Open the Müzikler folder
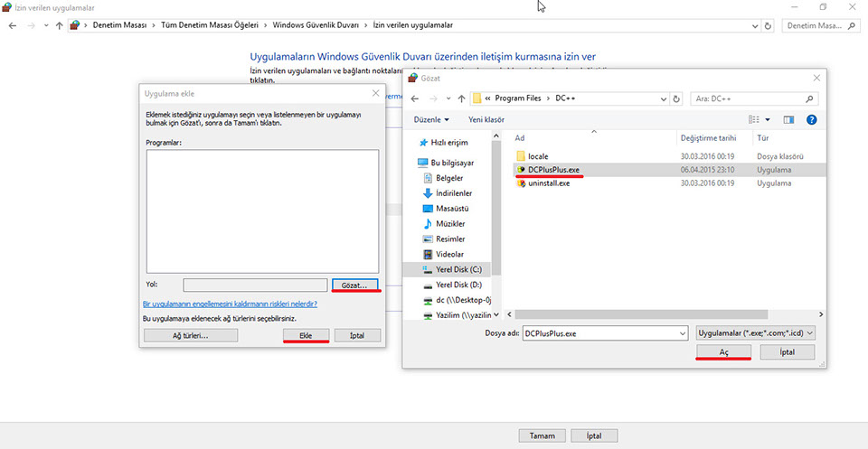This screenshot has height=449, width=868. [x=450, y=224]
